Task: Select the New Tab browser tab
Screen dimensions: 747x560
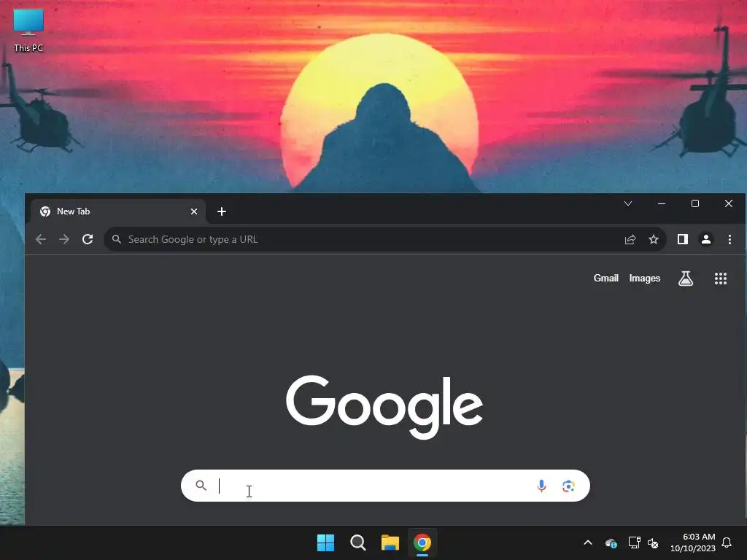Action: click(x=118, y=211)
